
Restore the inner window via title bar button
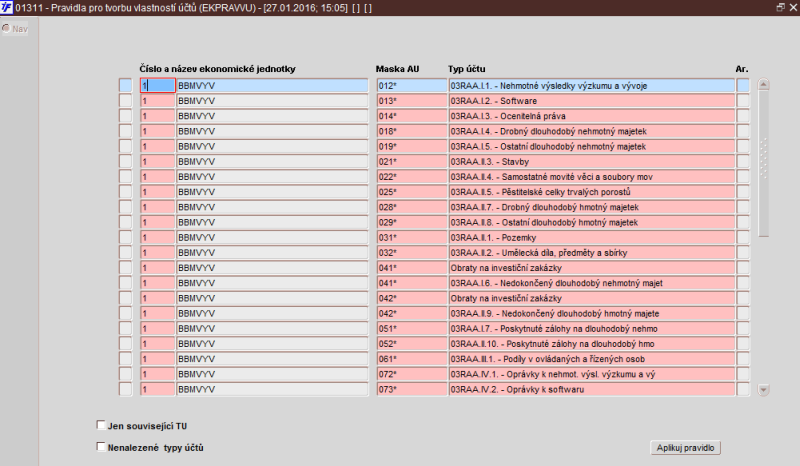[x=780, y=7]
